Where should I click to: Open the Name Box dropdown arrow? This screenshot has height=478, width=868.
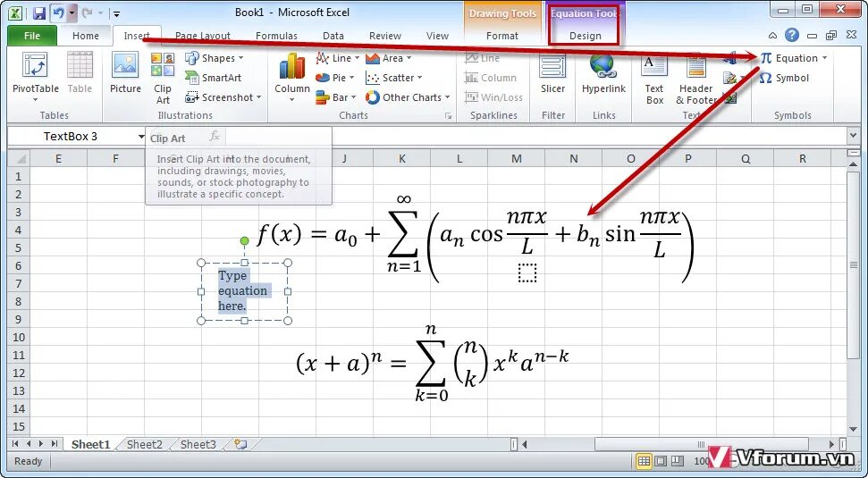click(141, 137)
